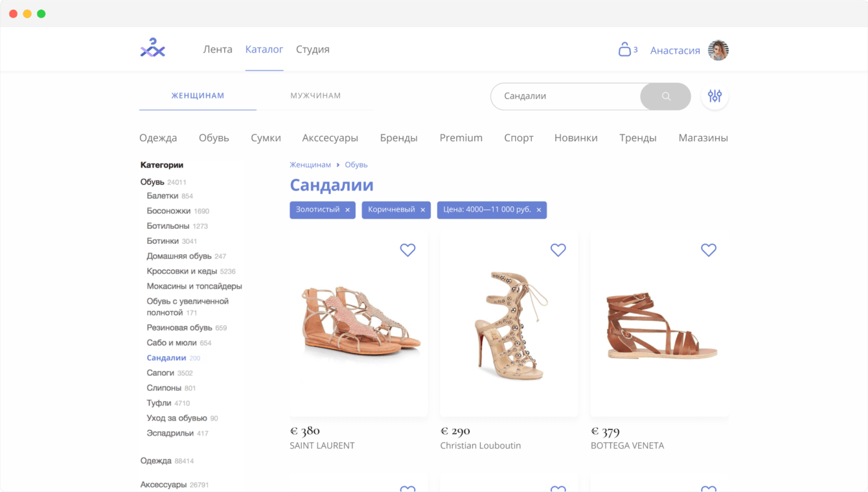Remove the Золотистый filter tag
Screen dimensions: 868x492
pos(347,210)
